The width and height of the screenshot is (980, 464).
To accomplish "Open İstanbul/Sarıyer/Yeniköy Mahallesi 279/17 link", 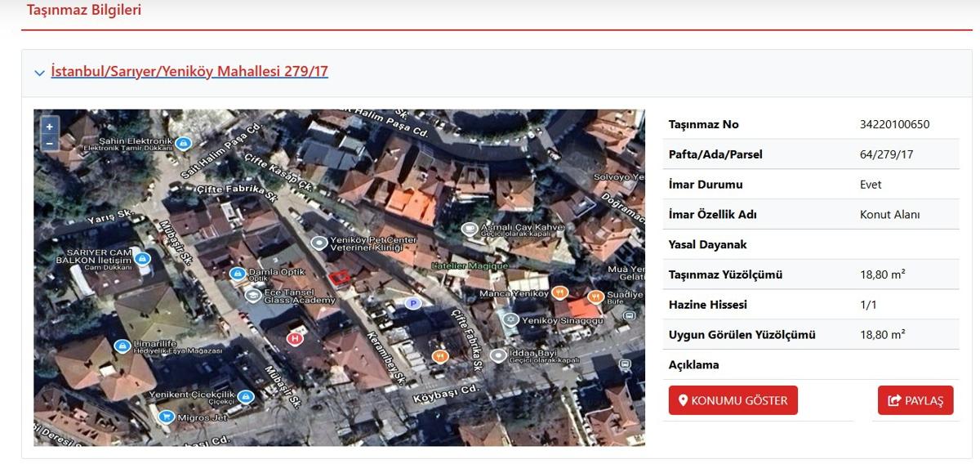I will pyautogui.click(x=189, y=71).
